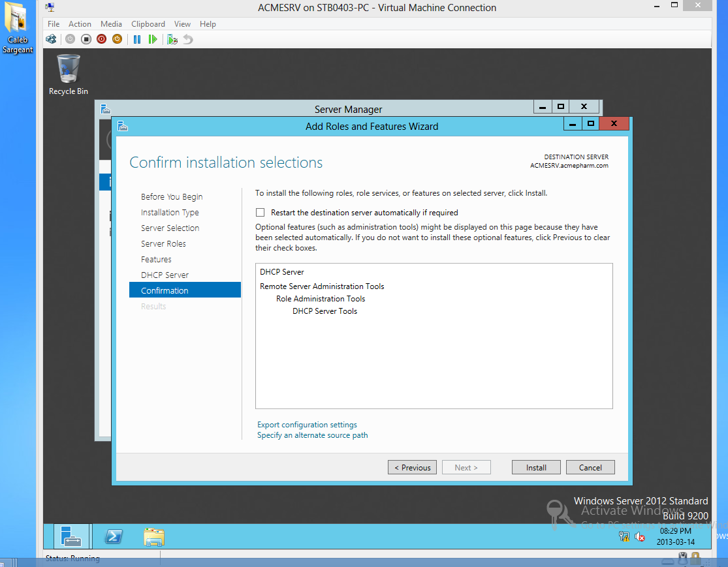This screenshot has width=728, height=567.
Task: Click the grayed Revert arrow icon
Action: 187,39
